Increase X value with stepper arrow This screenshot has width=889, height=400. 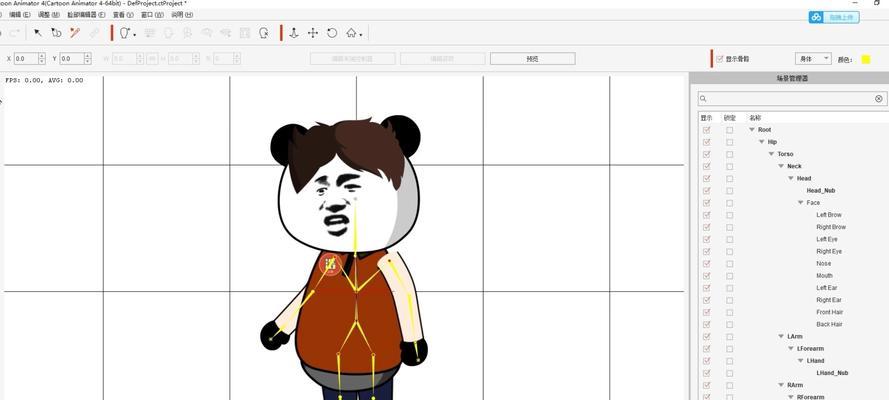pyautogui.click(x=42, y=56)
